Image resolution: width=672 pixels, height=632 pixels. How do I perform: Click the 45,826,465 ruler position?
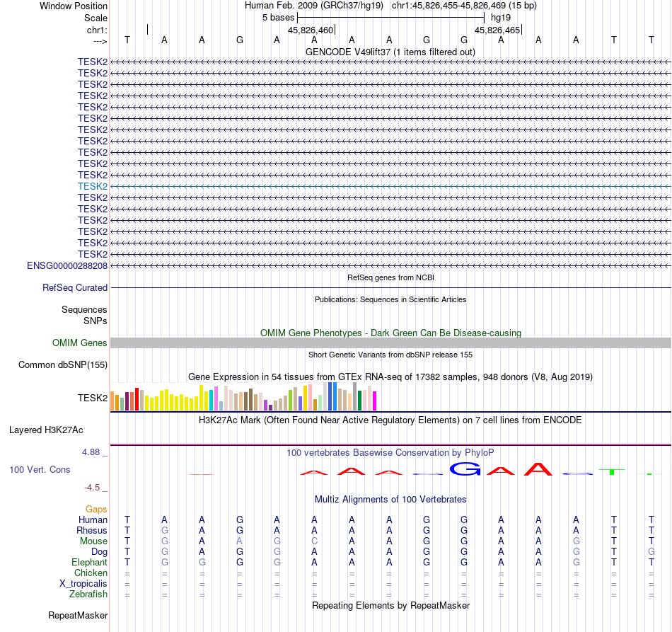[x=497, y=30]
